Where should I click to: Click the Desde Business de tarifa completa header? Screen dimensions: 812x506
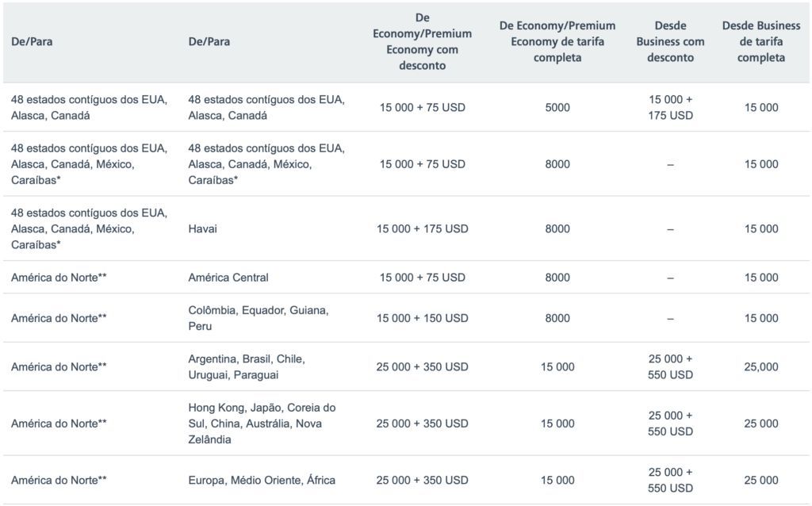tap(760, 41)
